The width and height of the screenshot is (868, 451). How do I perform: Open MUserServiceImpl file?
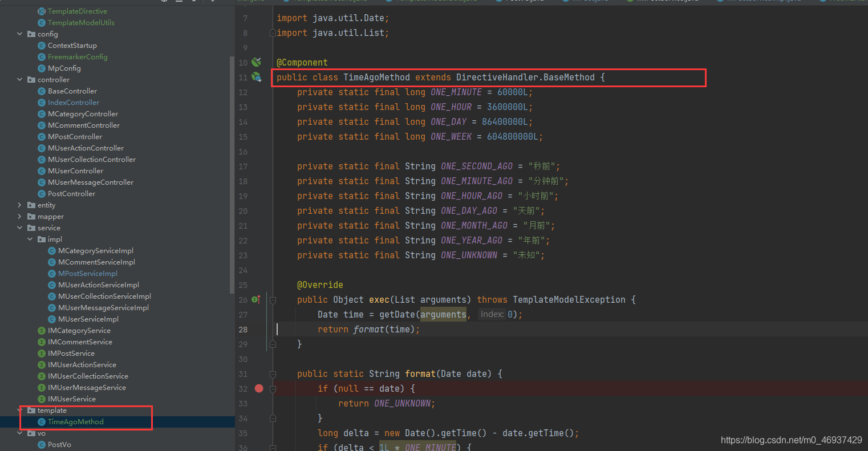click(x=88, y=319)
